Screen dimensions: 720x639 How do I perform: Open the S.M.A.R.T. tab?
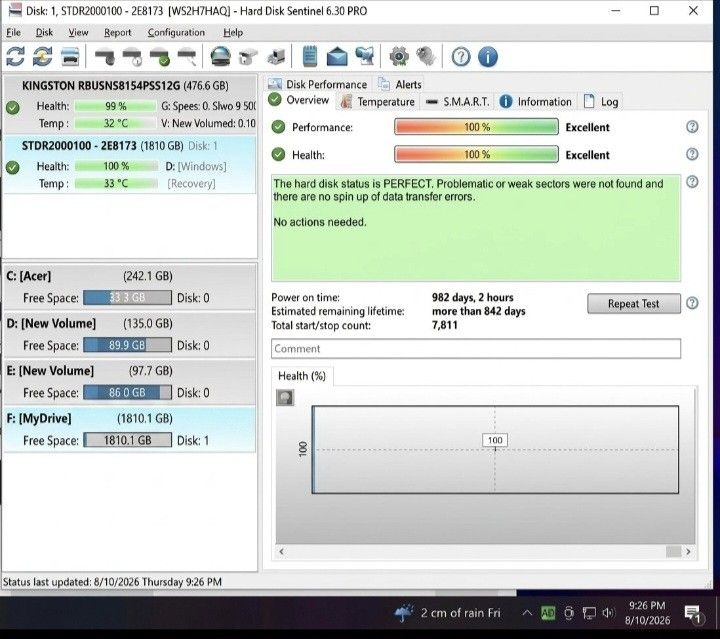(457, 101)
